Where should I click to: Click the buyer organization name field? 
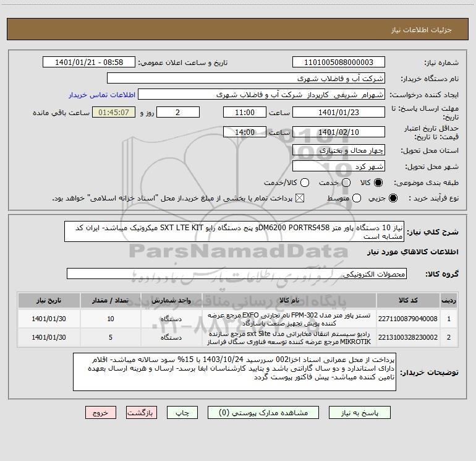(246, 79)
